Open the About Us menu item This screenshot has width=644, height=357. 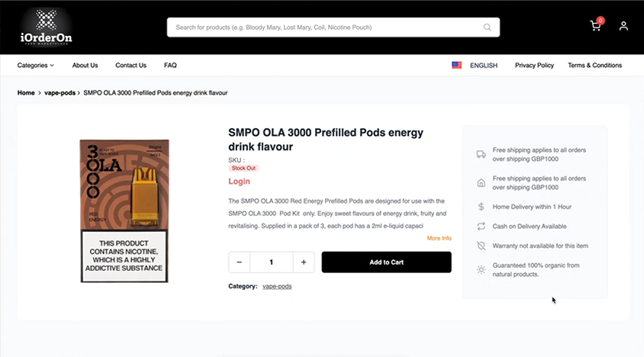(85, 66)
